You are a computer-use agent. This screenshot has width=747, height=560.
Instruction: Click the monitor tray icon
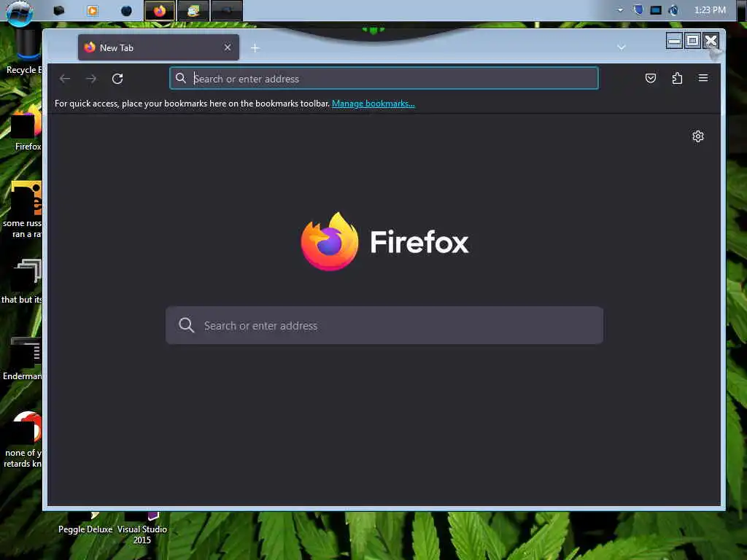tap(656, 10)
